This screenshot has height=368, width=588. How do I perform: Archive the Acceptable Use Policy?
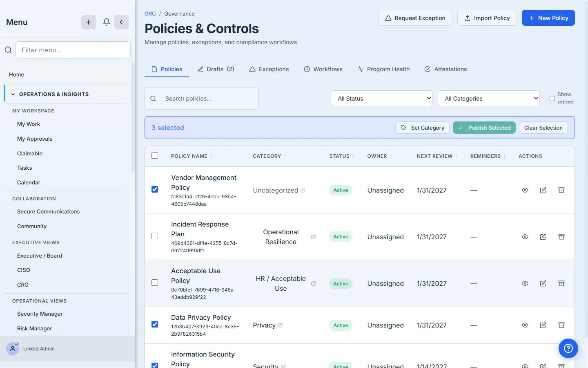561,283
